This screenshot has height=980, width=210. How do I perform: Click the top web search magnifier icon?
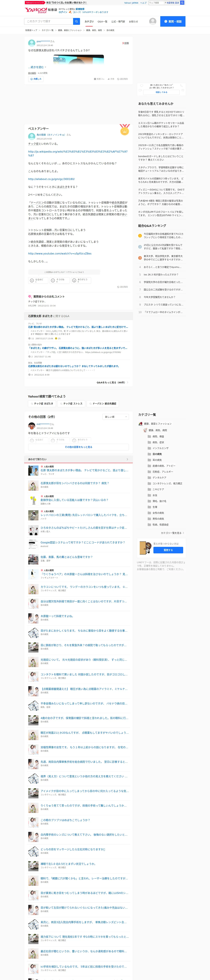[x=182, y=3]
